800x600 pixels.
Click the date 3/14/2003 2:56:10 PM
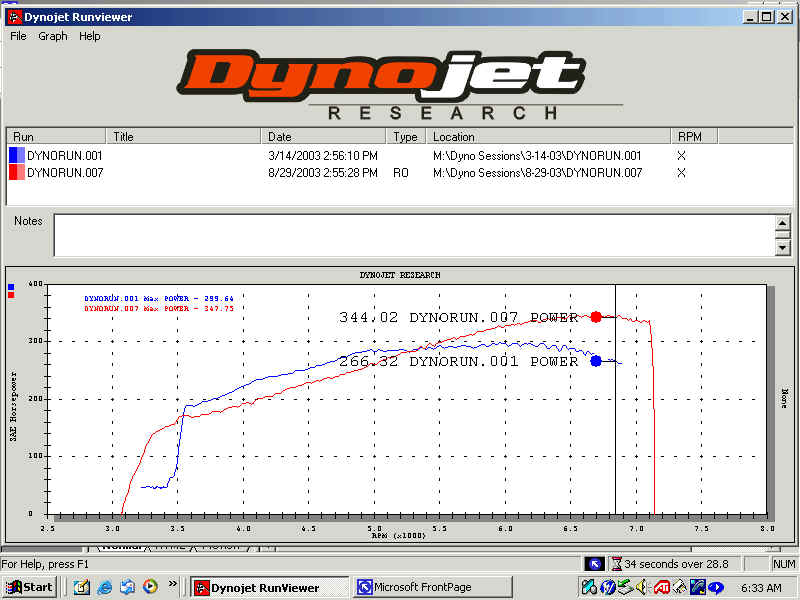click(x=323, y=156)
